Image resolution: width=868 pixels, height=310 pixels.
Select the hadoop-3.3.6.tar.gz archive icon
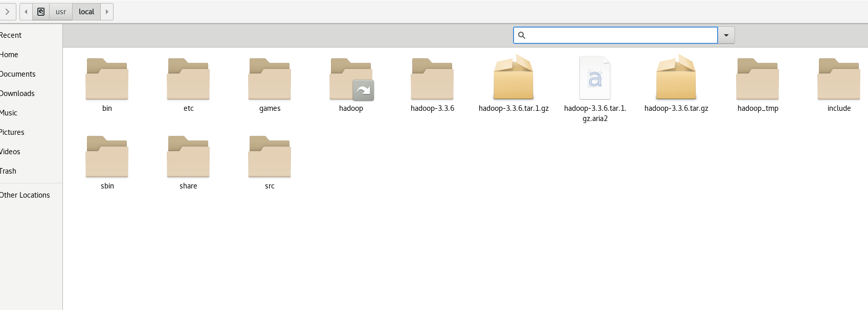point(676,77)
